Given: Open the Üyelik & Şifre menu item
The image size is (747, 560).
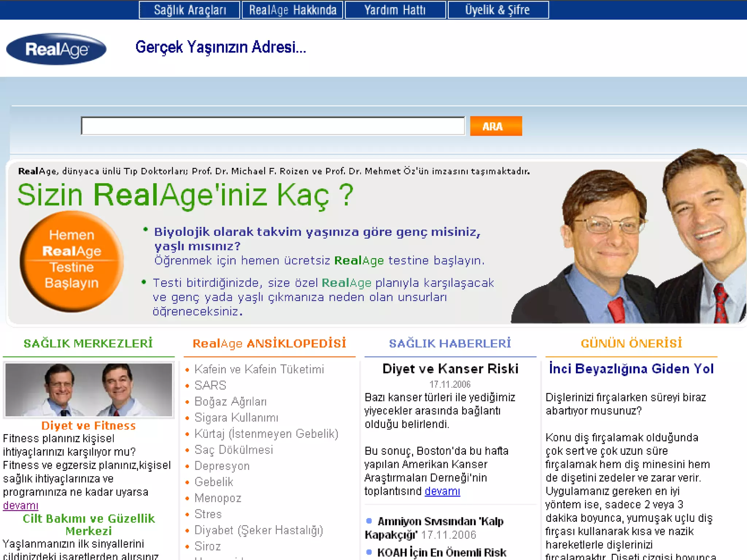Looking at the screenshot, I should [x=498, y=10].
